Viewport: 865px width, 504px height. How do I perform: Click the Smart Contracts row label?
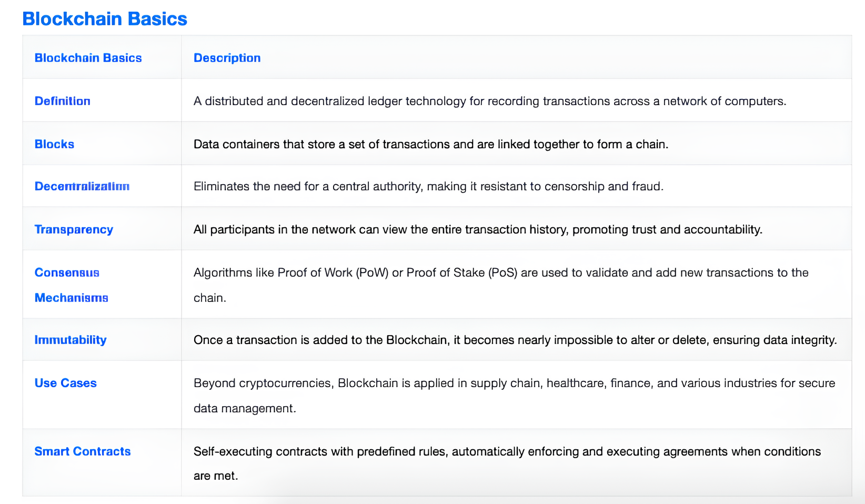point(82,451)
